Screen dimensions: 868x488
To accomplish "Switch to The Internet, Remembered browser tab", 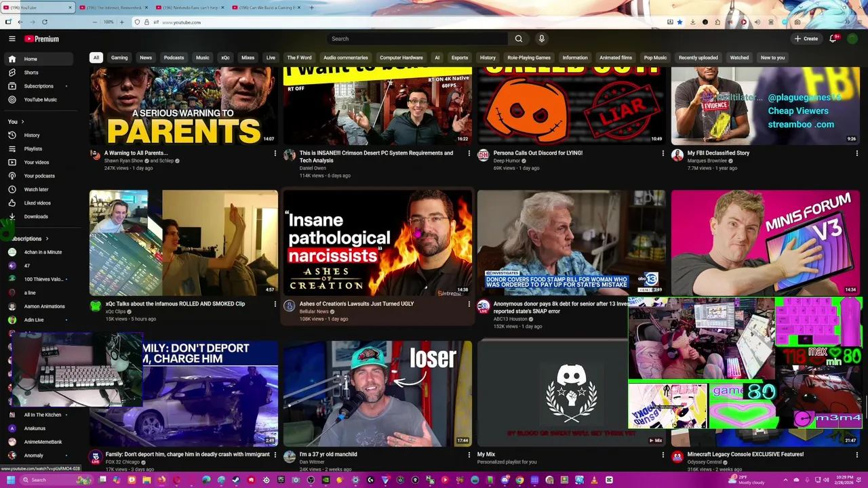I will coord(114,7).
